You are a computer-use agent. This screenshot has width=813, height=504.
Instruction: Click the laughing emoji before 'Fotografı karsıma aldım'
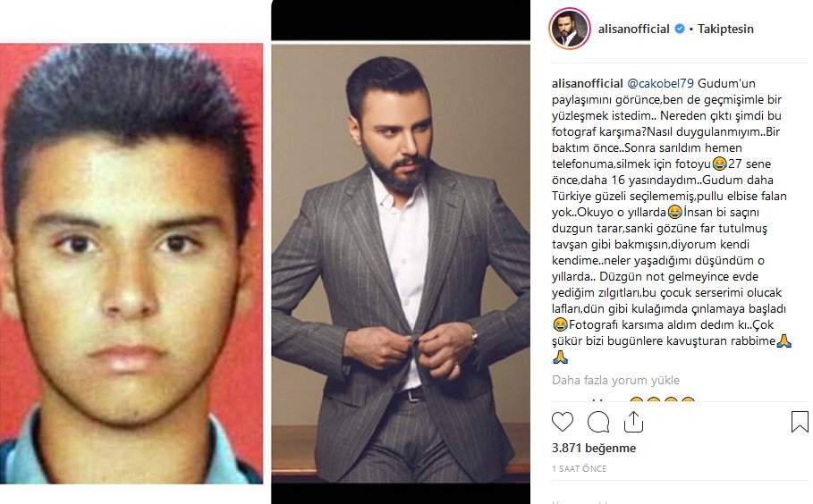(x=560, y=324)
